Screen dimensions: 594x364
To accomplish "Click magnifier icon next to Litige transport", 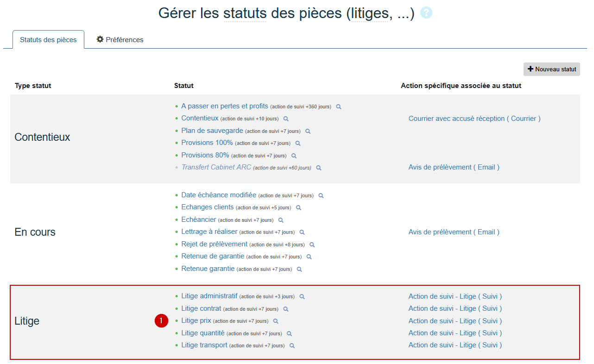I will pos(292,346).
